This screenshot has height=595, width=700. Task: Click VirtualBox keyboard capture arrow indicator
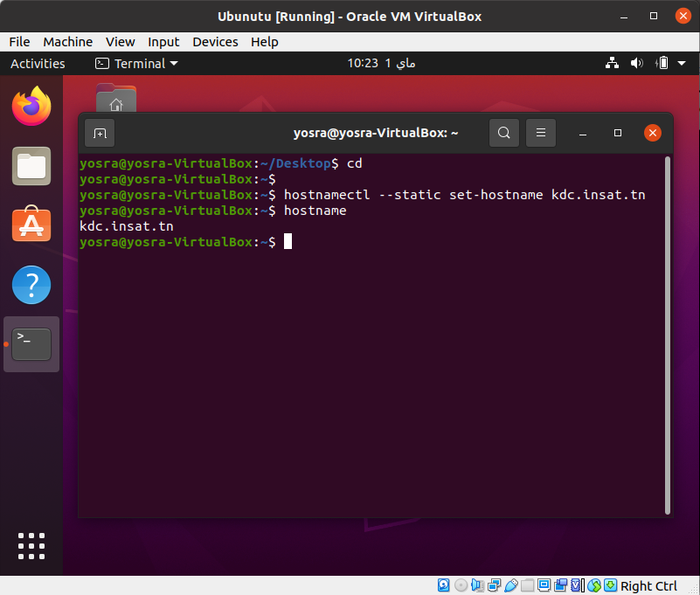pyautogui.click(x=610, y=585)
